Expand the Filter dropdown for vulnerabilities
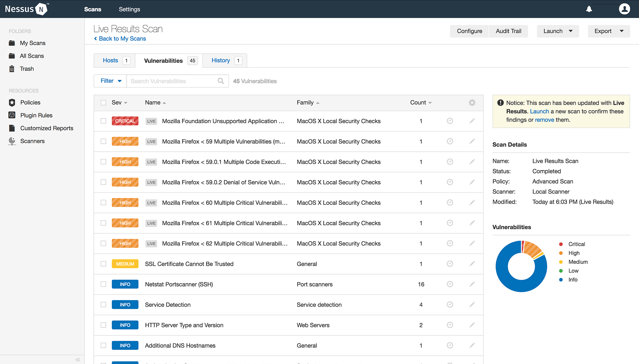Screen dimensions: 639x364 click(110, 81)
